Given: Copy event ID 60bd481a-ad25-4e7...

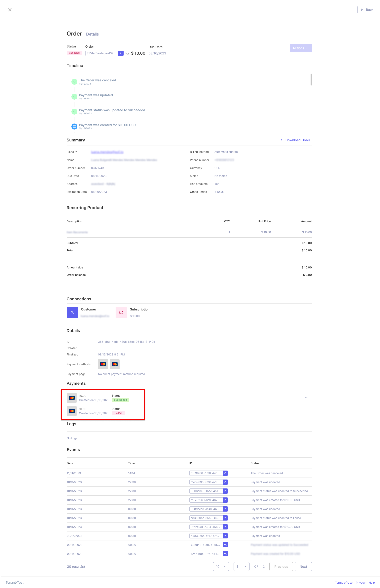Looking at the screenshot, I should click(225, 545).
